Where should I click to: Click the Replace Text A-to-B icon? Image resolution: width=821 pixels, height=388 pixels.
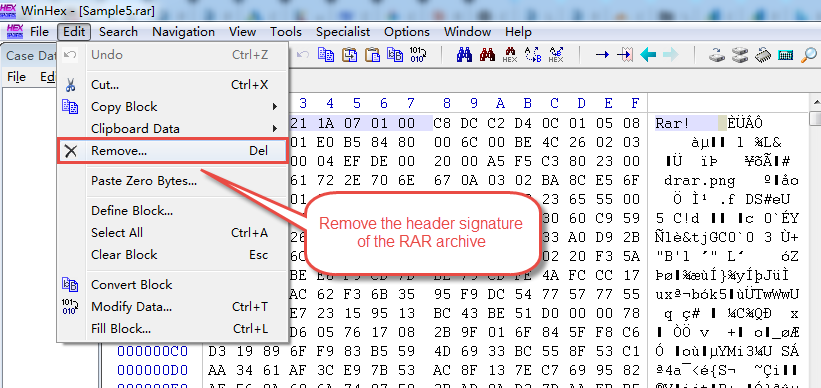click(533, 54)
